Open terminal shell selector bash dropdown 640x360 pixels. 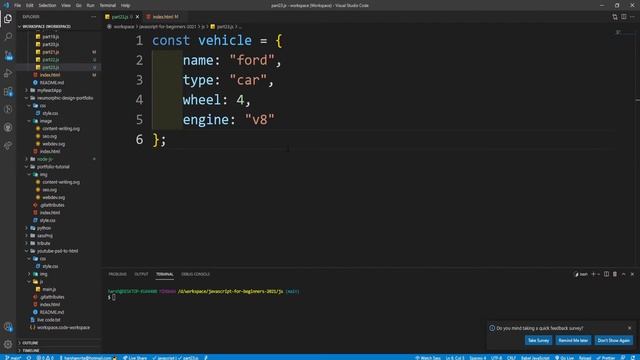click(581, 274)
